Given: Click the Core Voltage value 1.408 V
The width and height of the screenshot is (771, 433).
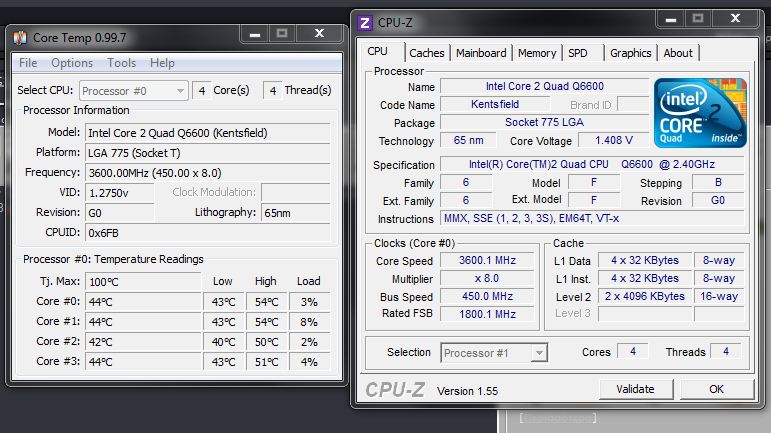Looking at the screenshot, I should click(614, 141).
